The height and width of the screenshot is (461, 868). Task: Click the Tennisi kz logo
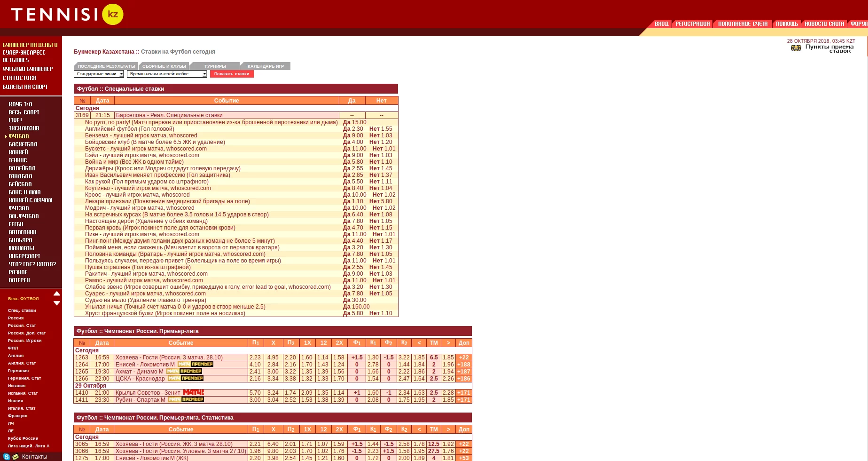pos(67,15)
